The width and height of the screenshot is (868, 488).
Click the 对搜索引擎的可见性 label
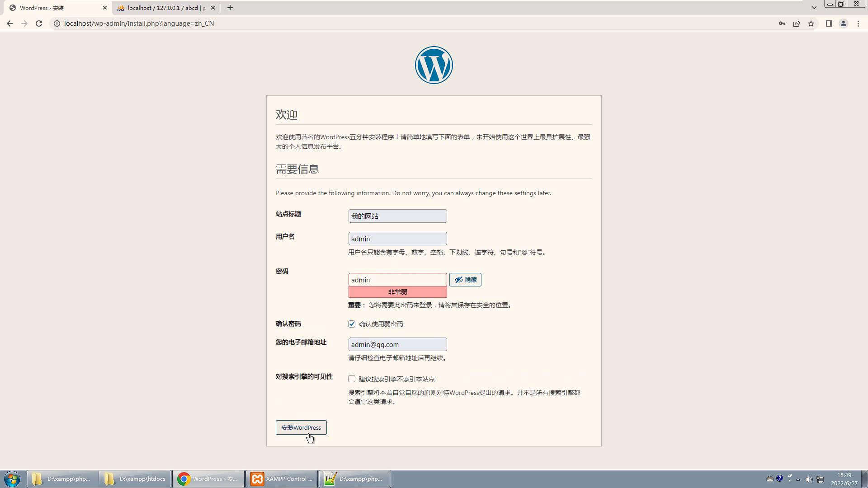[304, 376]
